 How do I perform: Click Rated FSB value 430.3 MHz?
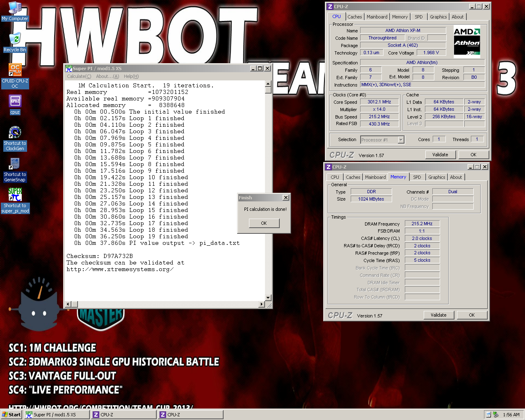pyautogui.click(x=379, y=123)
